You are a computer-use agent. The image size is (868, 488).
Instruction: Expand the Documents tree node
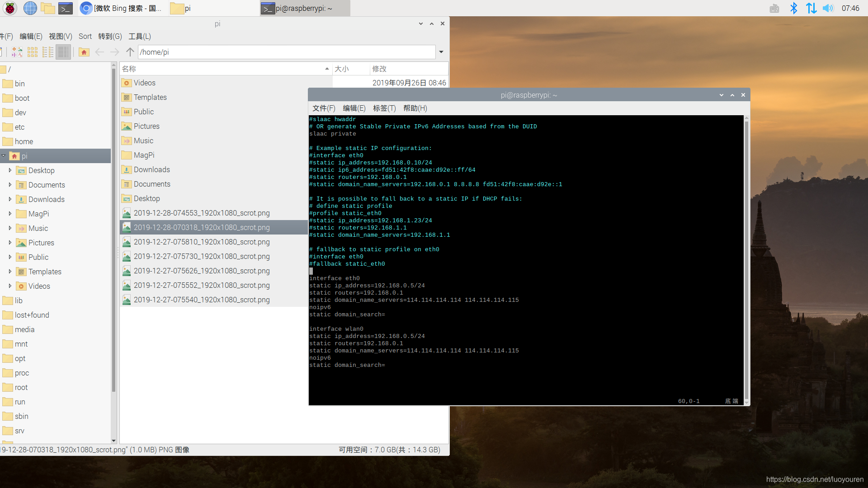pos(10,185)
